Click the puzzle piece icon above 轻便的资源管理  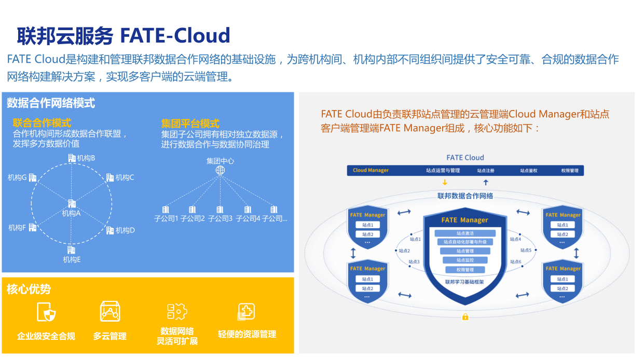point(246,311)
